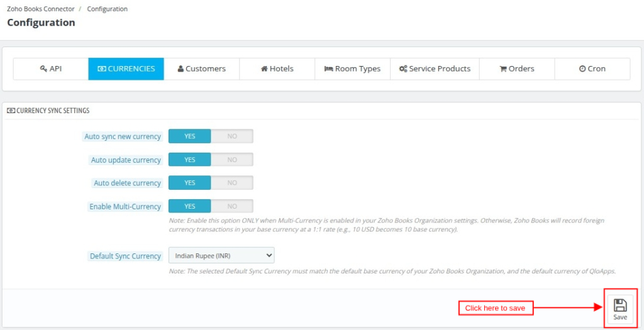Set Enable Multi-Currency to NO
The image size is (644, 330).
(232, 206)
